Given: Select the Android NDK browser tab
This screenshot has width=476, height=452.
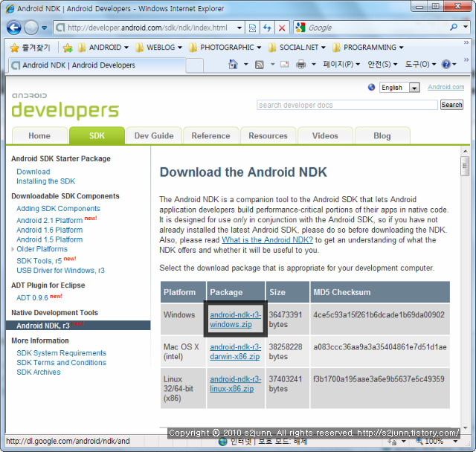Looking at the screenshot, I should 97,65.
